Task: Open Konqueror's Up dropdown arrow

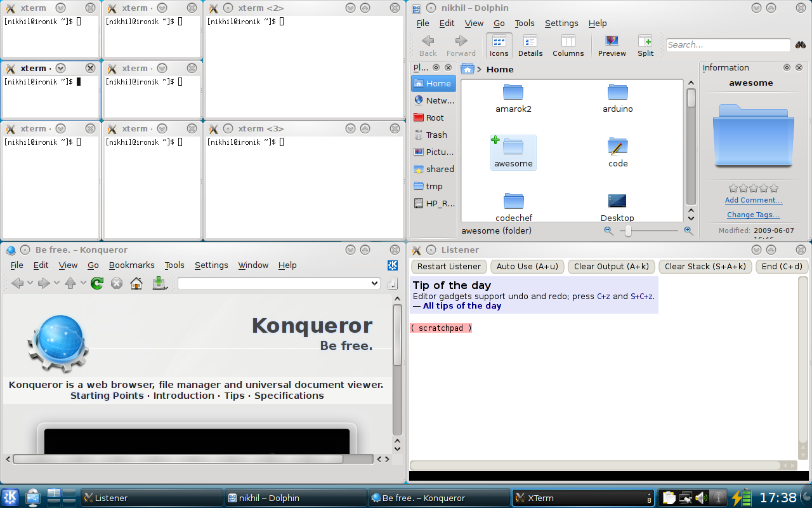Action: tap(82, 283)
